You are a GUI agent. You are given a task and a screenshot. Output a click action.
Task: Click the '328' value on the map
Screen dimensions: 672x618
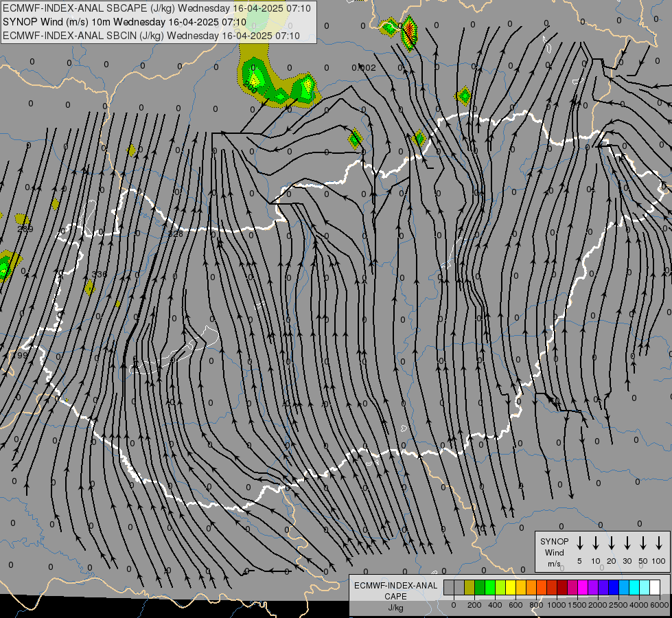(x=175, y=233)
